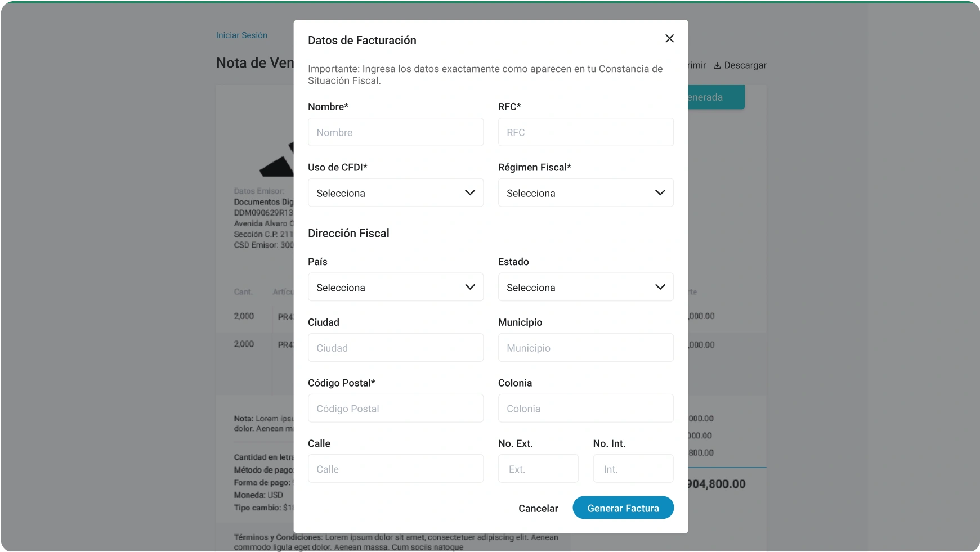Click the Descargar download icon

click(x=717, y=65)
